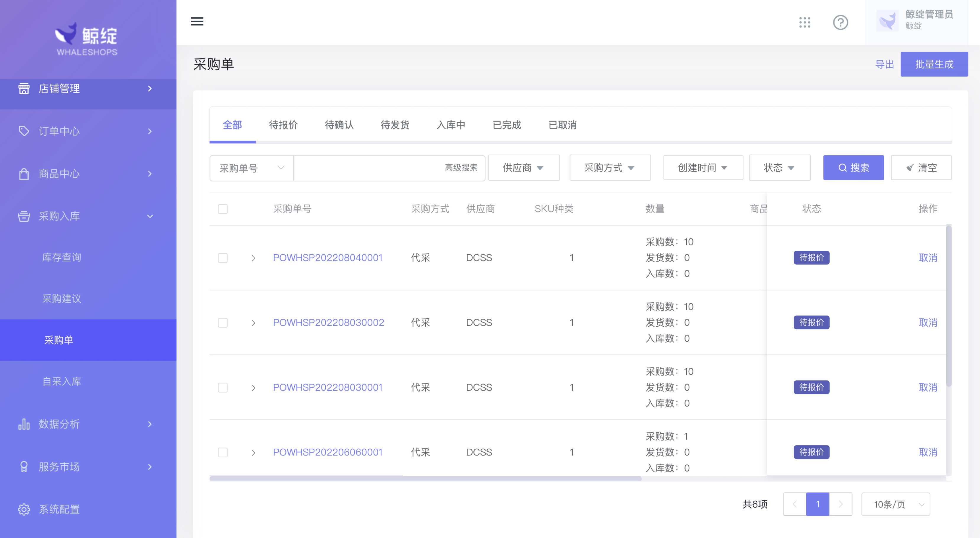The height and width of the screenshot is (538, 980).
Task: Click the system configuration gear icon
Action: (24, 509)
